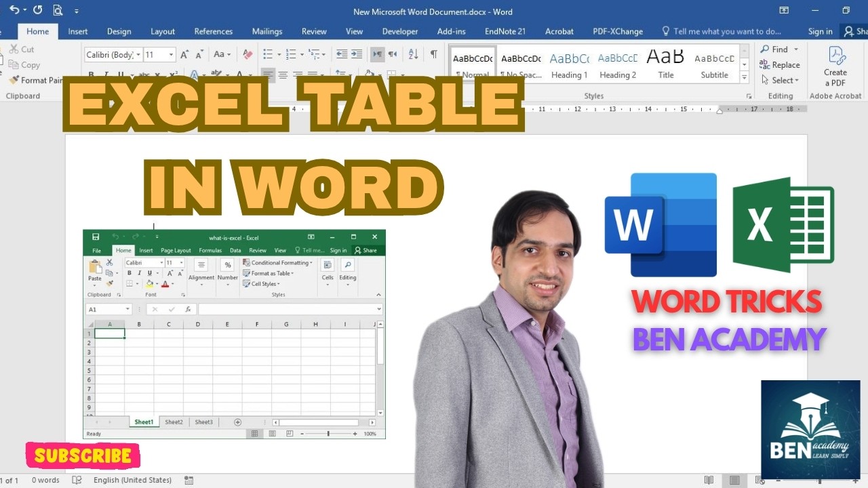Viewport: 868px width, 488px height.
Task: Open the Insert tab in Word
Action: click(78, 31)
